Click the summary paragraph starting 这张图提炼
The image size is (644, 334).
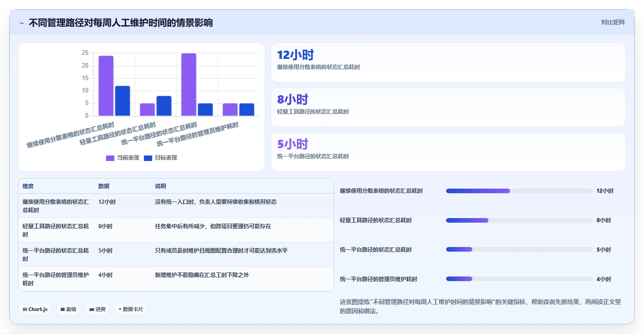click(x=481, y=306)
